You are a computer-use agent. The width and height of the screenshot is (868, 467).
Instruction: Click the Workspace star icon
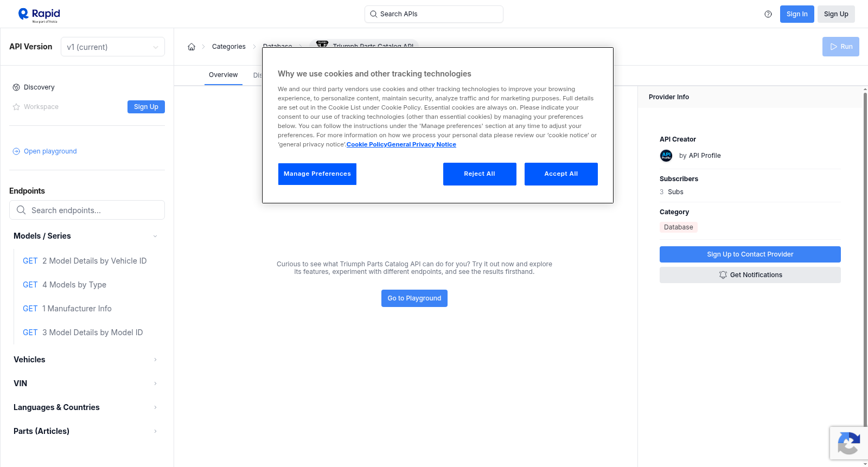point(16,107)
